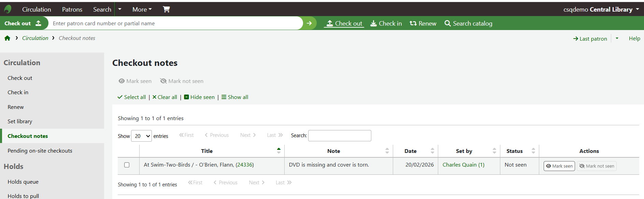Click the Search catalog magnifier icon
This screenshot has height=199, width=644.
[x=447, y=23]
